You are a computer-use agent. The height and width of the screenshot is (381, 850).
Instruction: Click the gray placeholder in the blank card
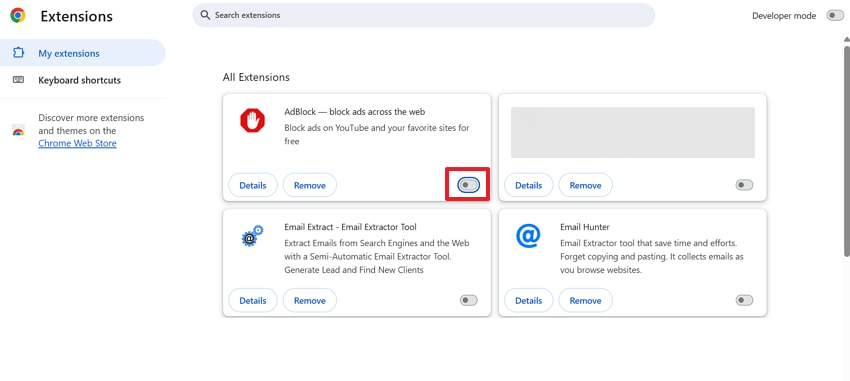633,132
